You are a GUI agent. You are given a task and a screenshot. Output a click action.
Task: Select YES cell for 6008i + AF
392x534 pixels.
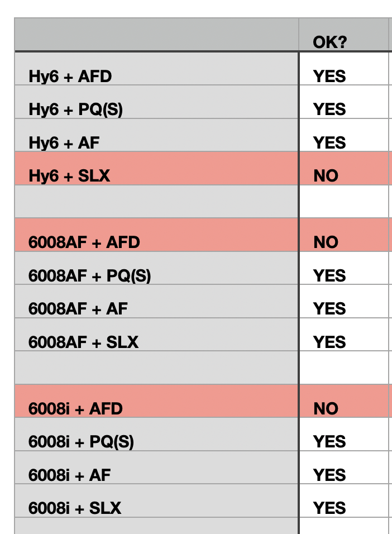point(343,475)
